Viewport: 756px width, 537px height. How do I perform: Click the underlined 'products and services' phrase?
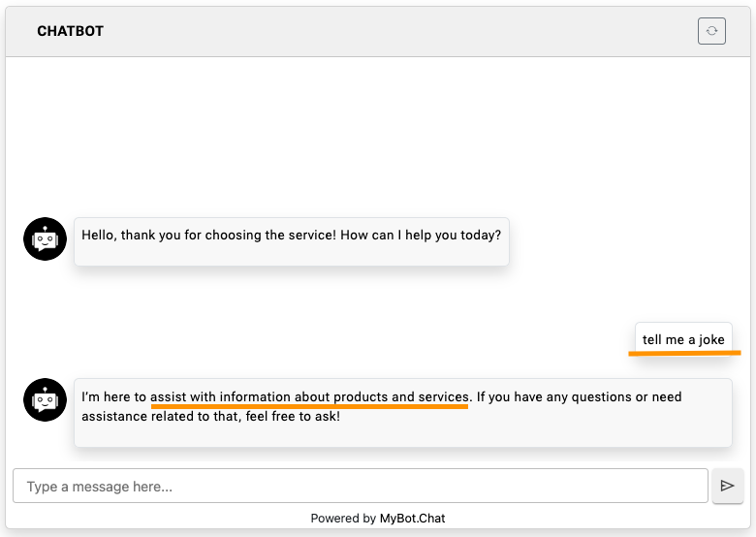[x=401, y=396]
